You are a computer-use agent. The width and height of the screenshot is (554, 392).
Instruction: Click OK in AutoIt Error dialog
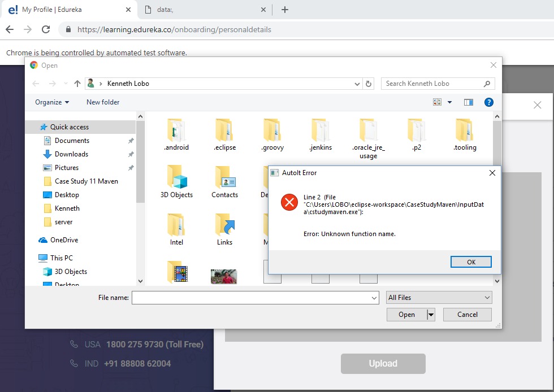pyautogui.click(x=471, y=262)
